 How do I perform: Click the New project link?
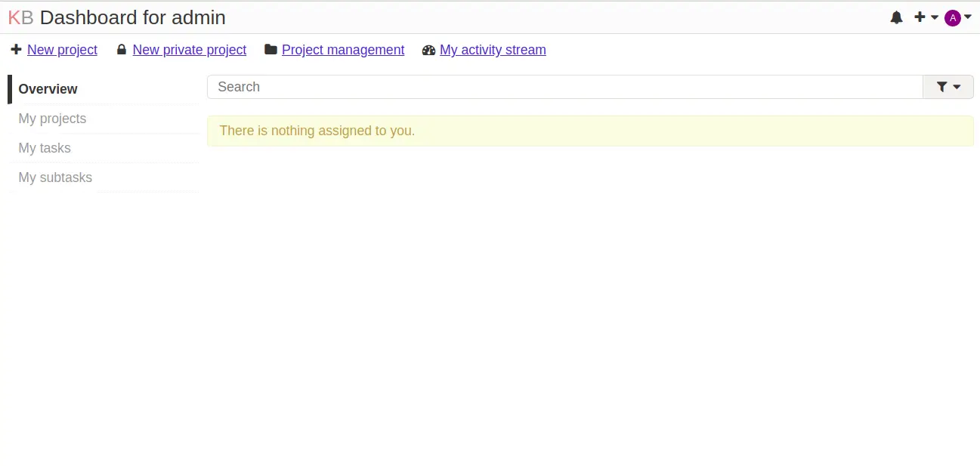click(62, 50)
